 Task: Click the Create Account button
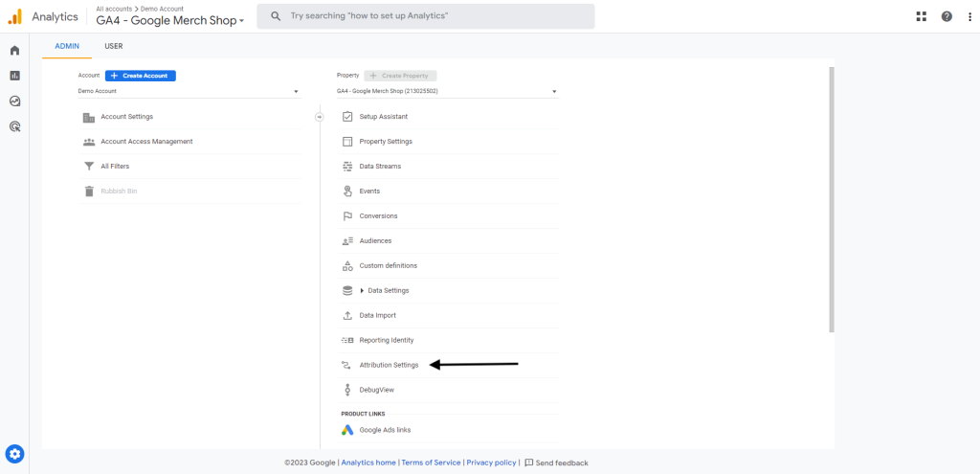141,76
